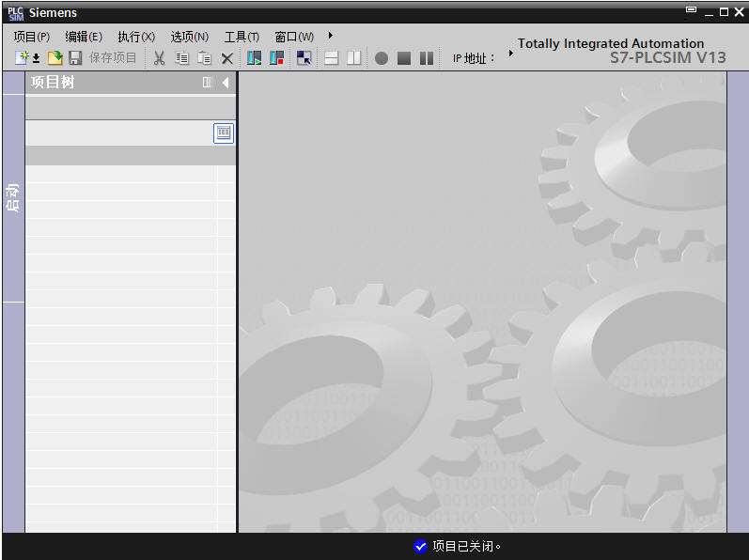Collapse the 项目树 panel arrow

point(226,83)
